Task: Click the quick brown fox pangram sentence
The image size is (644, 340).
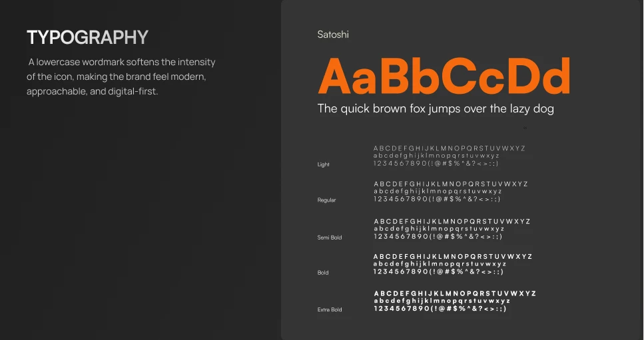Action: tap(436, 108)
